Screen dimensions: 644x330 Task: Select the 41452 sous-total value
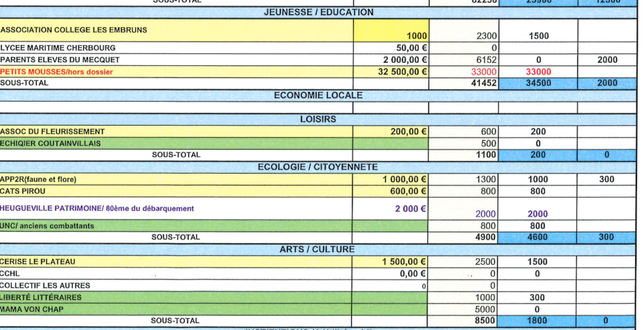(x=484, y=84)
